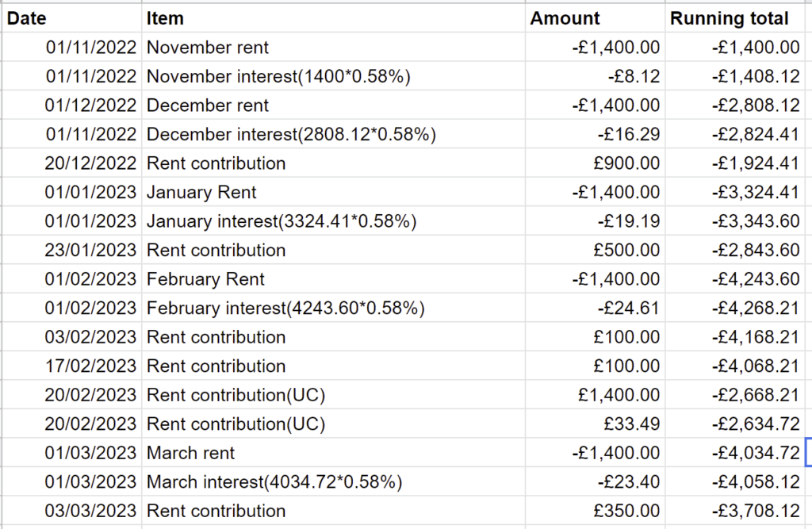
Task: Select the -£19.19 amount cell
Action: click(629, 221)
